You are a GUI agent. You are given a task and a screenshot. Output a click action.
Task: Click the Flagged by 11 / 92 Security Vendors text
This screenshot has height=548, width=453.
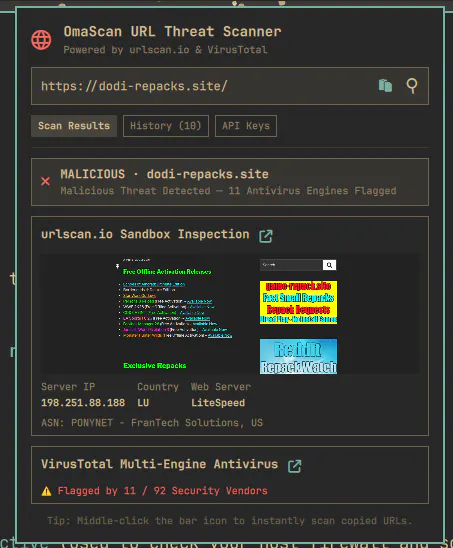click(163, 491)
